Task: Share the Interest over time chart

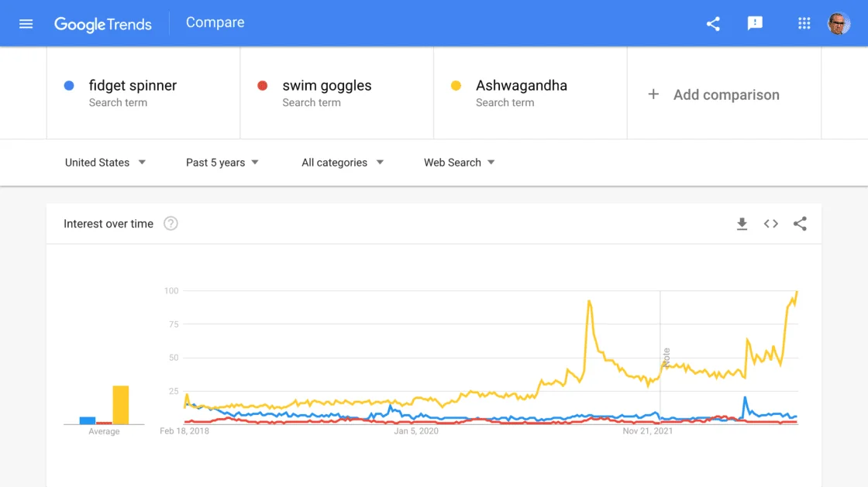Action: [801, 224]
